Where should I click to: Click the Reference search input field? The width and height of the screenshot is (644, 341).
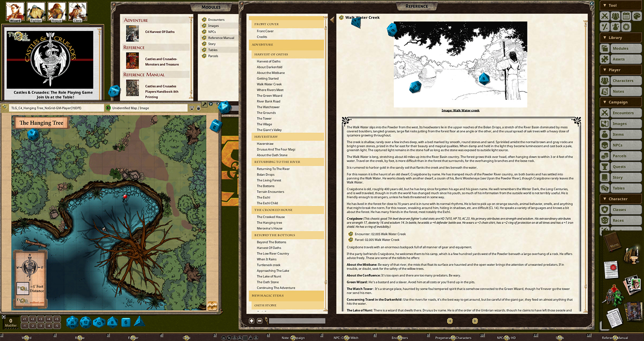click(x=297, y=321)
